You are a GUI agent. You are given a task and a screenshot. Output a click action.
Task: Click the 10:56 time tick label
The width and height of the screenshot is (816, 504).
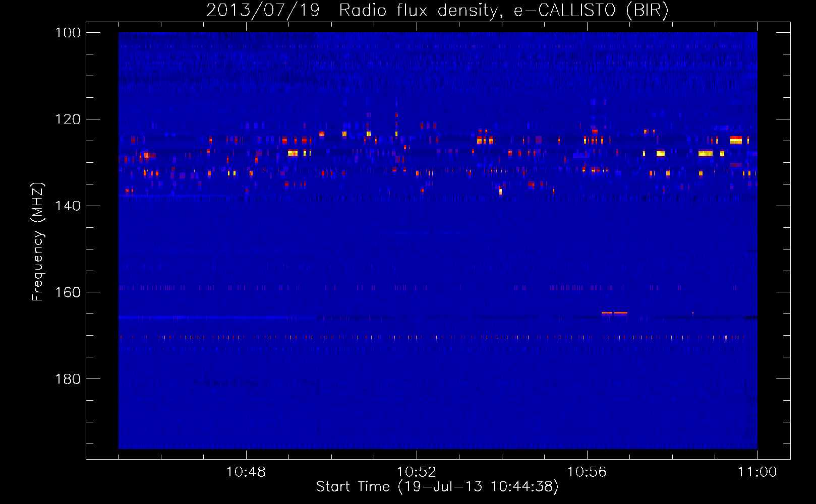click(587, 472)
